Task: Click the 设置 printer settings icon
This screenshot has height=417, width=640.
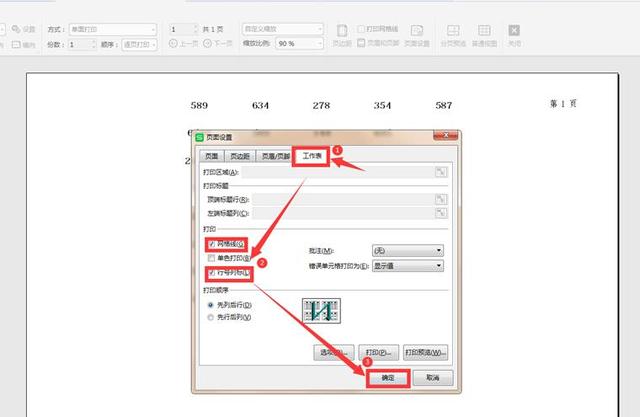Action: coord(24,29)
